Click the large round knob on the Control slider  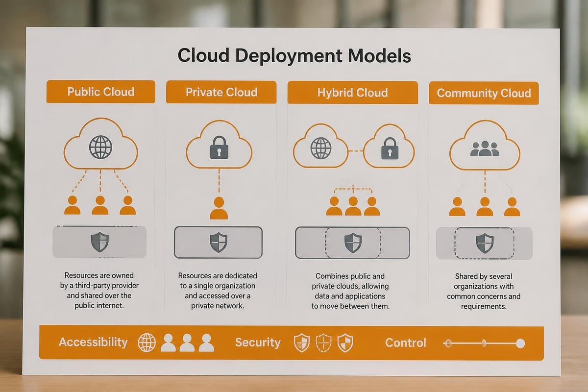click(520, 343)
